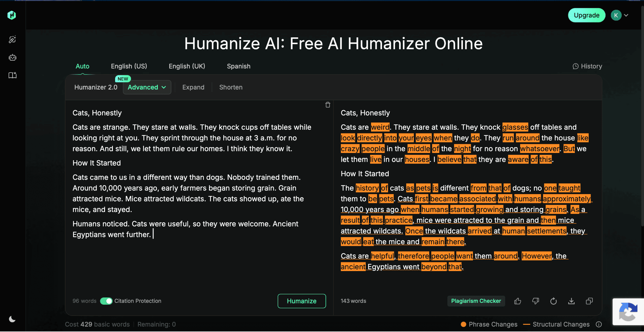Click the Structural Changes legend line

527,324
